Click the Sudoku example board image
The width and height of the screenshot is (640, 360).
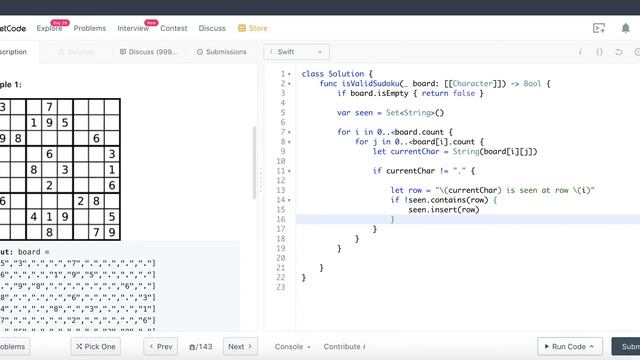[x=60, y=169]
